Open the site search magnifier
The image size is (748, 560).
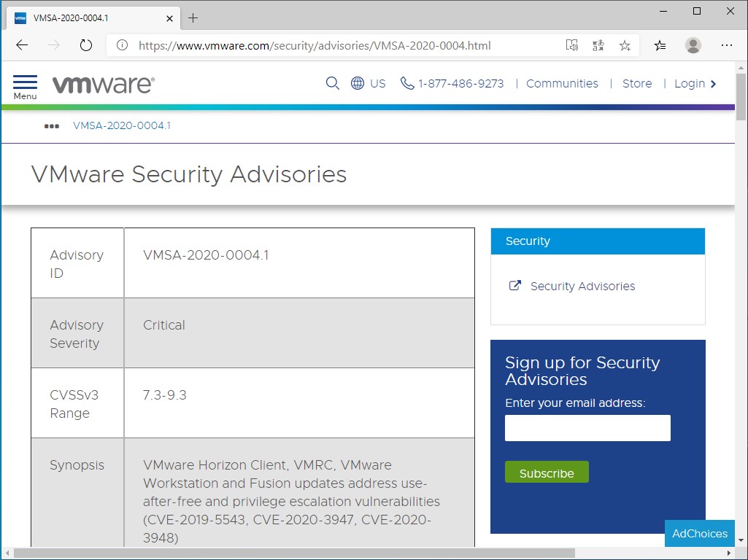point(333,83)
